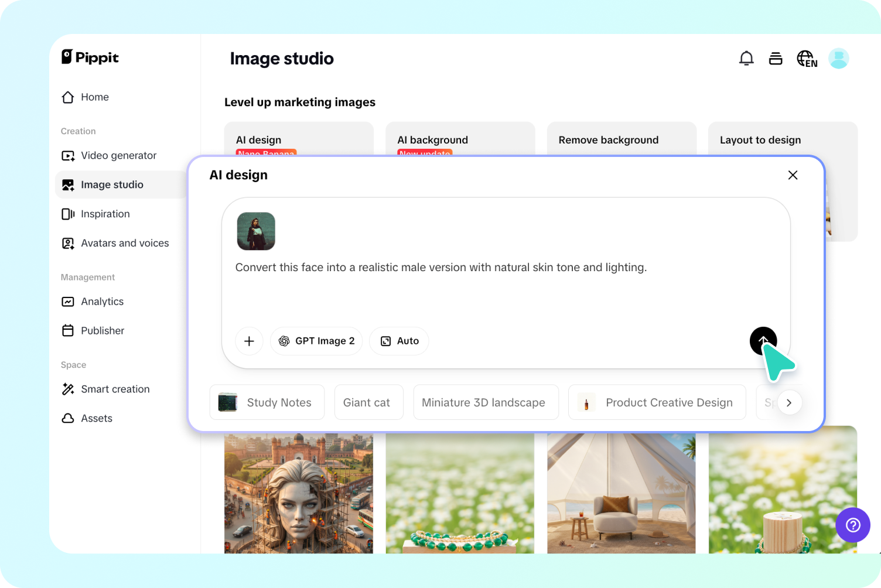Image resolution: width=881 pixels, height=588 pixels.
Task: Go to Home in sidebar
Action: point(95,97)
